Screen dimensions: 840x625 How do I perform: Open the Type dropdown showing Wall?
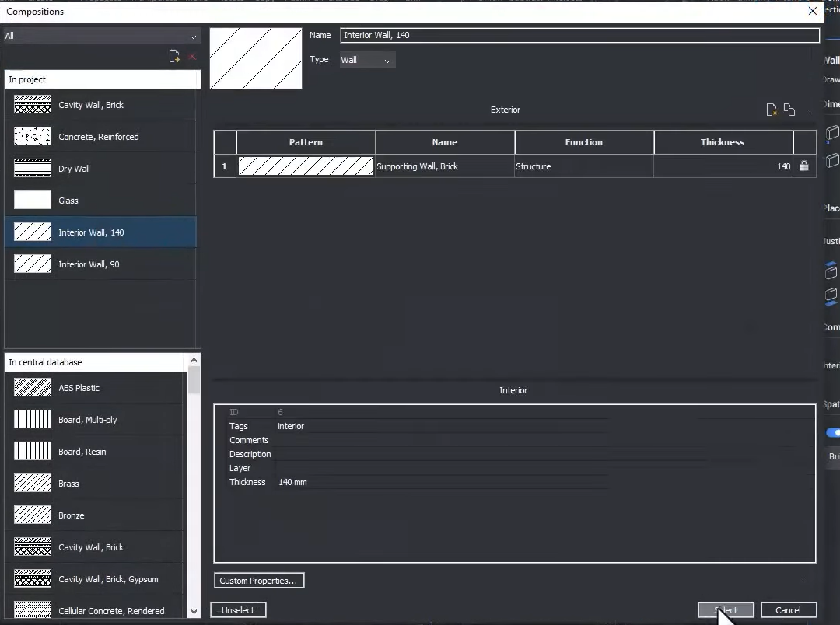tap(366, 59)
